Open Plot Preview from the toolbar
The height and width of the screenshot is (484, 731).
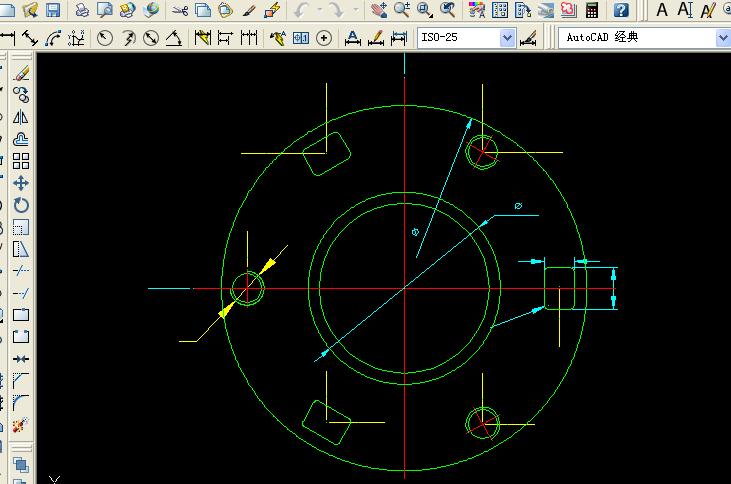click(x=104, y=9)
